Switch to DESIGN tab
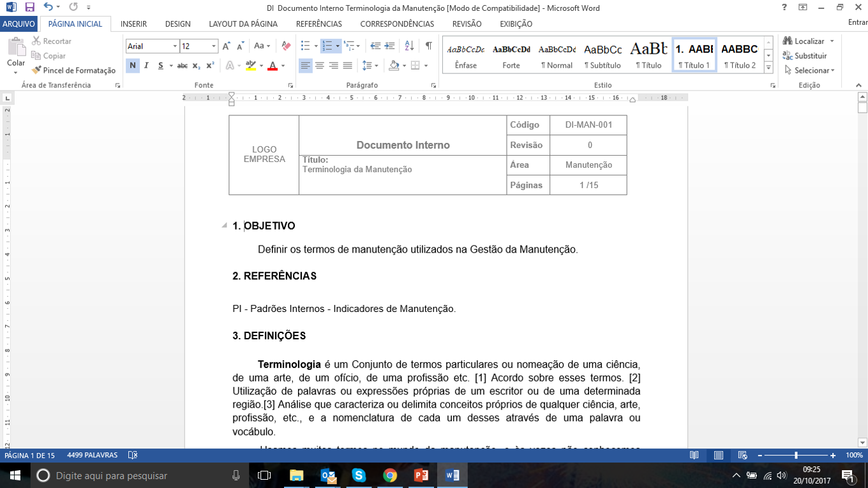The image size is (868, 488). point(177,24)
